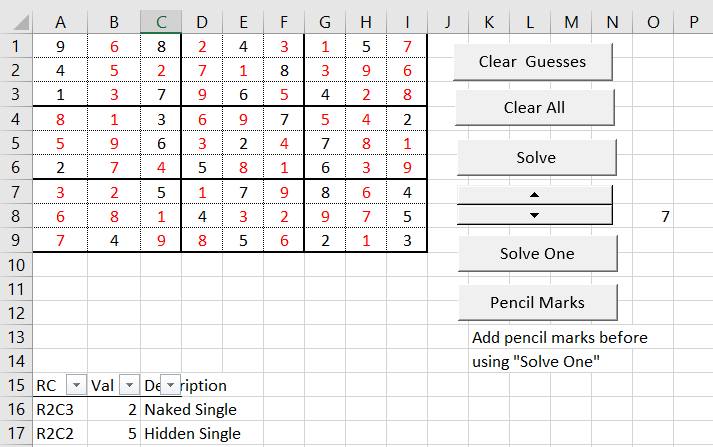Click the Clear All button
The image size is (713, 447).
click(x=535, y=108)
